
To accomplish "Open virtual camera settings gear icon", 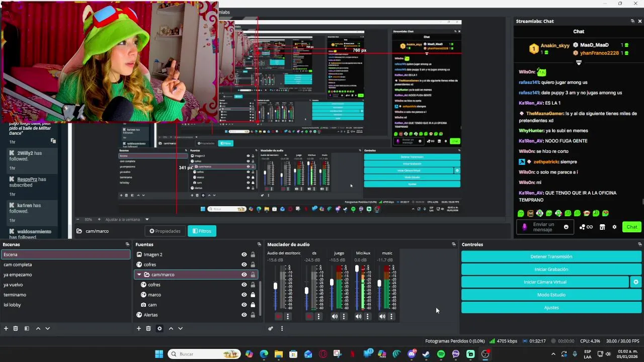I will pos(636,282).
